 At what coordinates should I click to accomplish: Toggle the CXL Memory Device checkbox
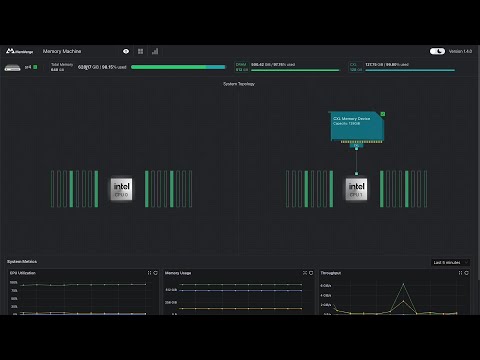(383, 114)
